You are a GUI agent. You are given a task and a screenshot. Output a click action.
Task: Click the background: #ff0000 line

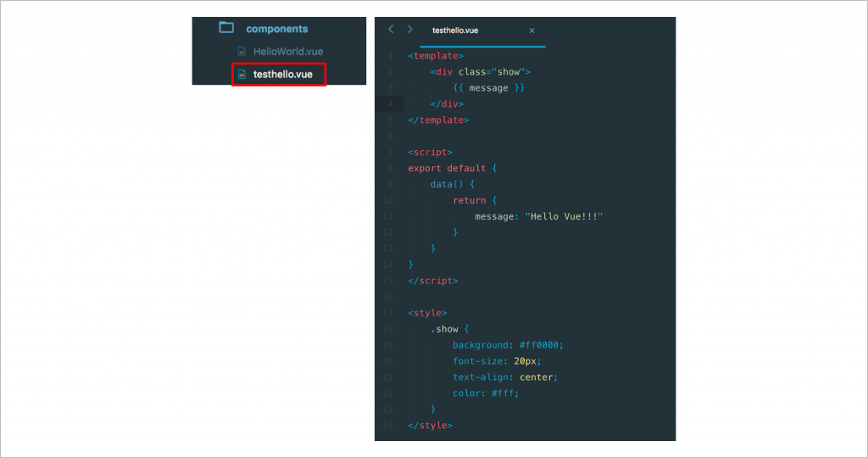click(x=508, y=345)
